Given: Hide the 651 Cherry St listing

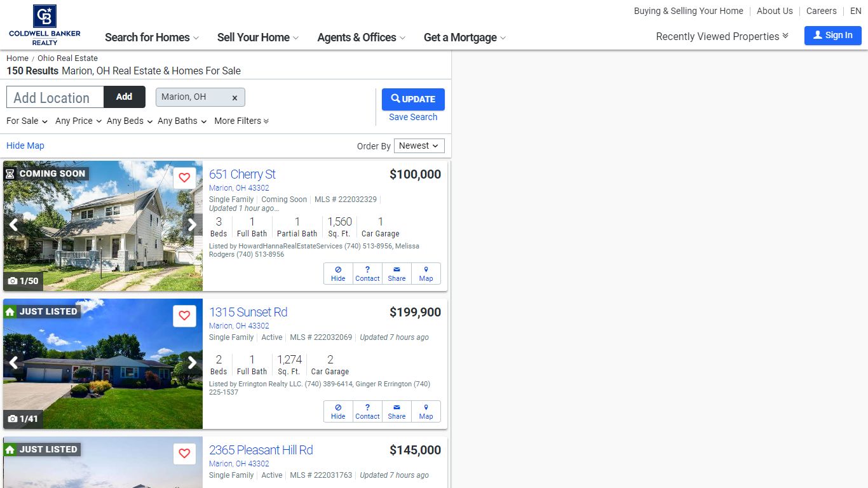Looking at the screenshot, I should [x=338, y=273].
